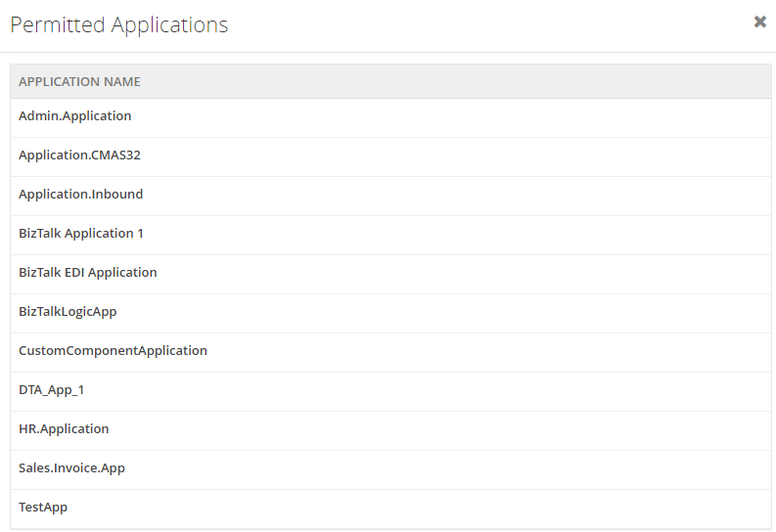Pick the BizTalk Application 1 row
Viewport: 776px width, 532px height.
(390, 235)
